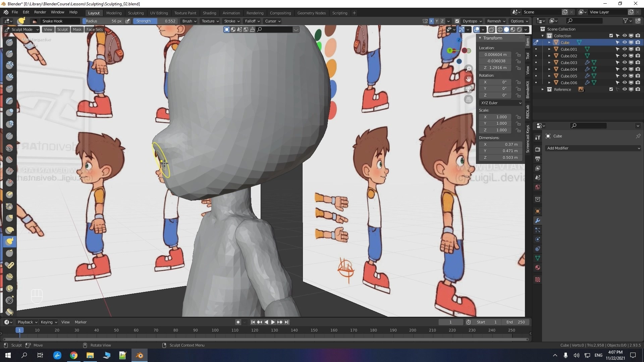Image resolution: width=644 pixels, height=362 pixels.
Task: Select the active Snake Hook brush tool
Action: click(x=10, y=241)
